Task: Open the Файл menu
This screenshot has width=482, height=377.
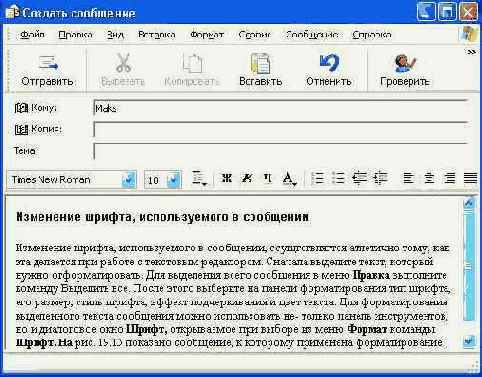Action: coord(32,35)
